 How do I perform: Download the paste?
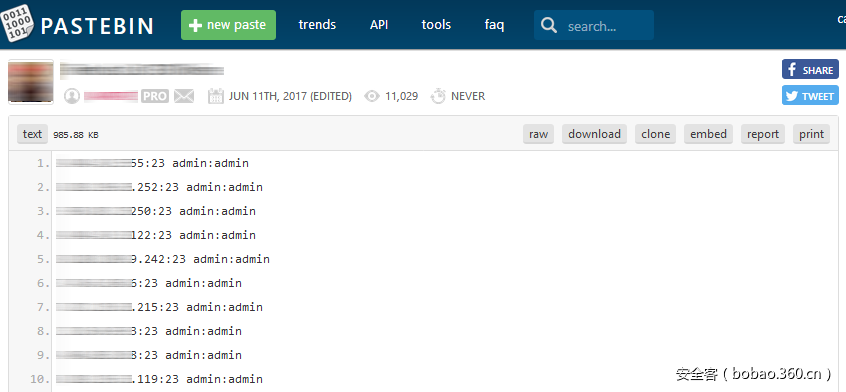coord(594,134)
